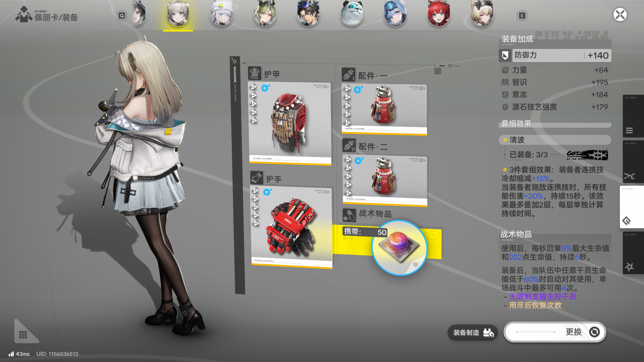
Task: Open the 装备制造 equipment crafting button
Action: [473, 333]
